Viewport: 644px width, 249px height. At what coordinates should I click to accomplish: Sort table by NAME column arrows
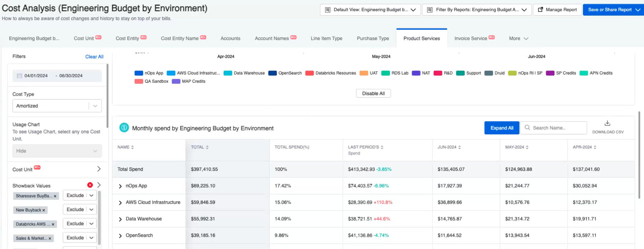point(132,147)
